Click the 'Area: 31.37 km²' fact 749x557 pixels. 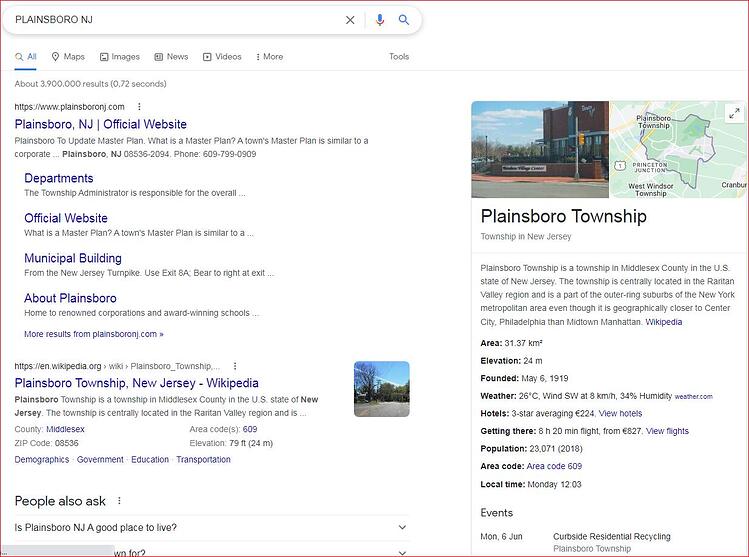tap(511, 343)
